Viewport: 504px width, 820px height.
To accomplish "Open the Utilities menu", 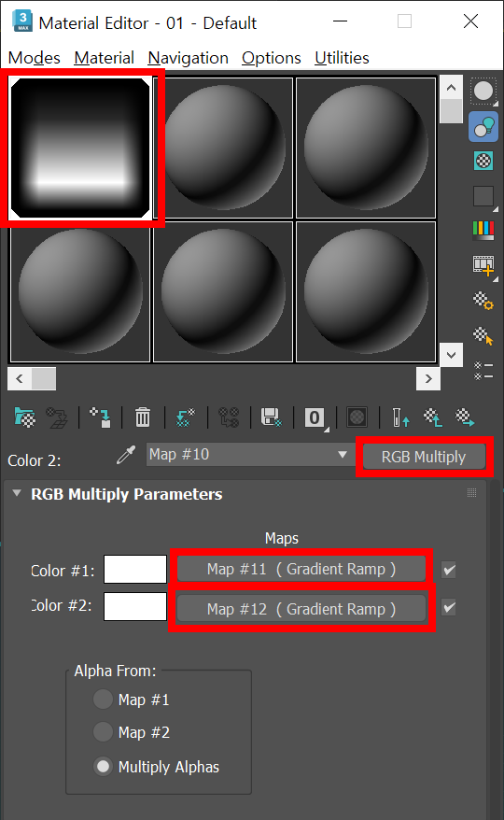I will point(342,58).
